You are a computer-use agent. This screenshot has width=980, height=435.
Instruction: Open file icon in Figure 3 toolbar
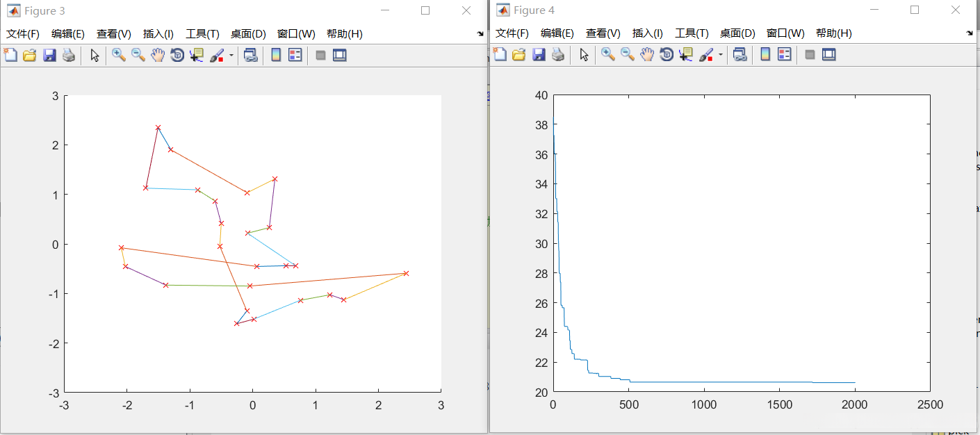coord(29,56)
